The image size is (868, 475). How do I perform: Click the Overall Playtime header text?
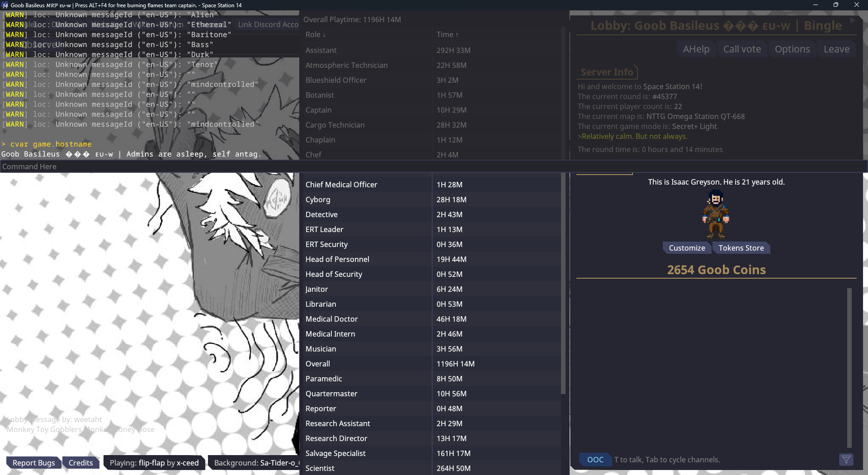(352, 19)
